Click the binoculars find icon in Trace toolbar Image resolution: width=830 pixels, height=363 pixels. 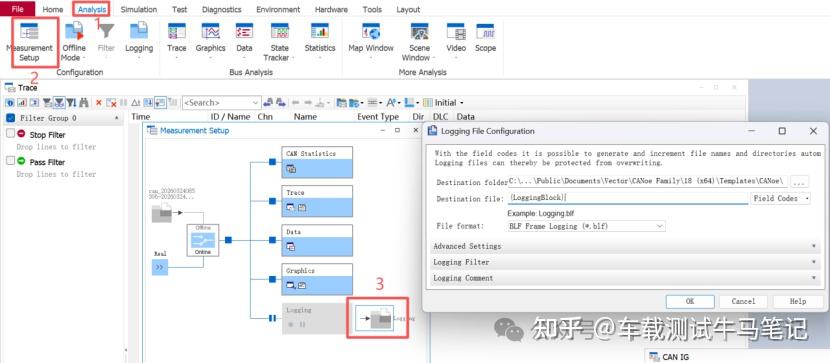[84, 103]
